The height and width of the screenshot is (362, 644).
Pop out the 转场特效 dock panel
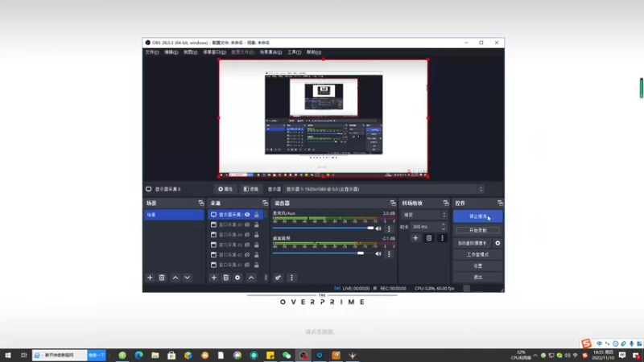[446, 204]
